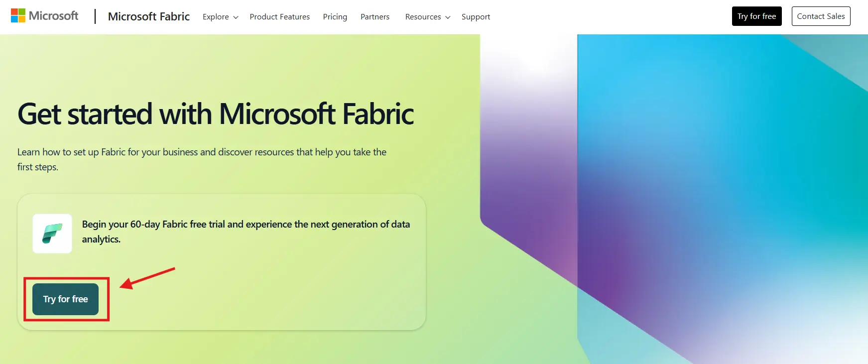Go to the Pricing page

335,17
